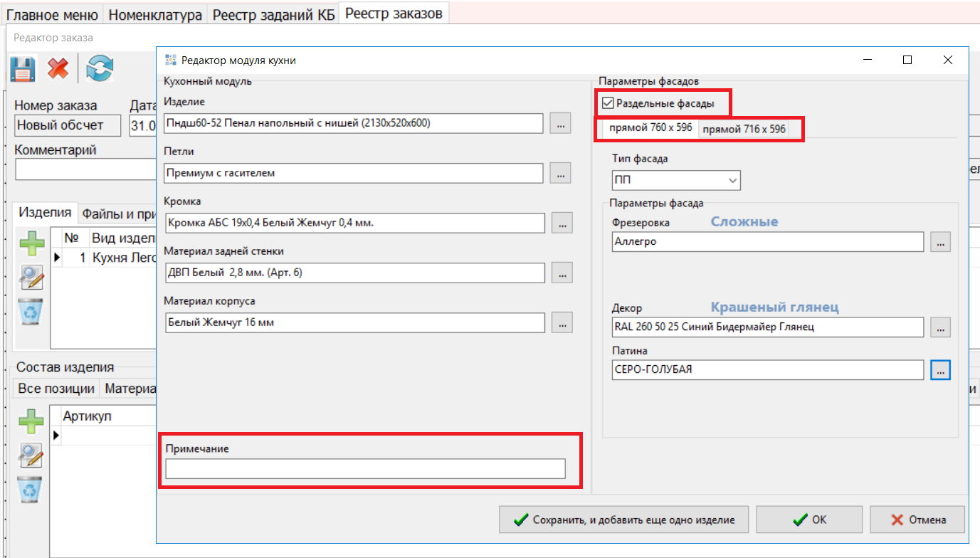Click green plus icon in Состав изделия

tap(31, 421)
